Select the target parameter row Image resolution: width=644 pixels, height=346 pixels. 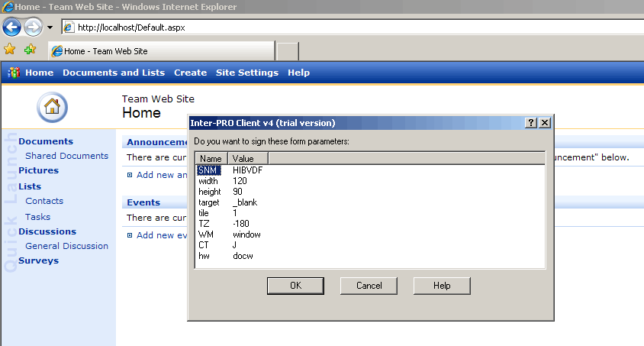click(370, 202)
